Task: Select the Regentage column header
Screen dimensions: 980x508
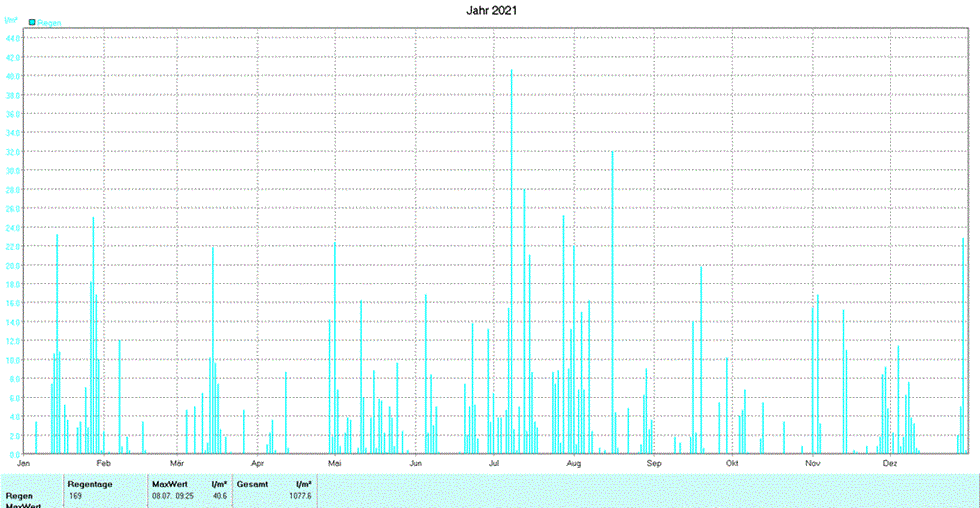Action: tap(90, 484)
